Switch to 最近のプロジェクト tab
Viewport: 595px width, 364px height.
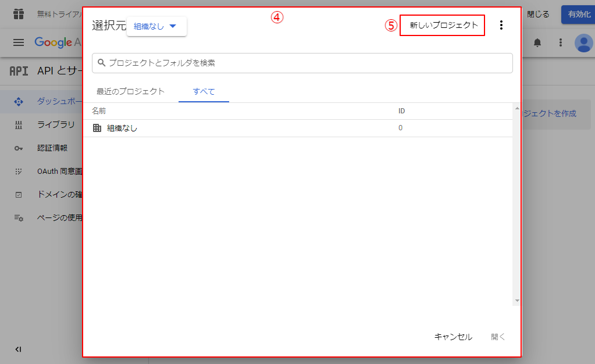click(131, 91)
